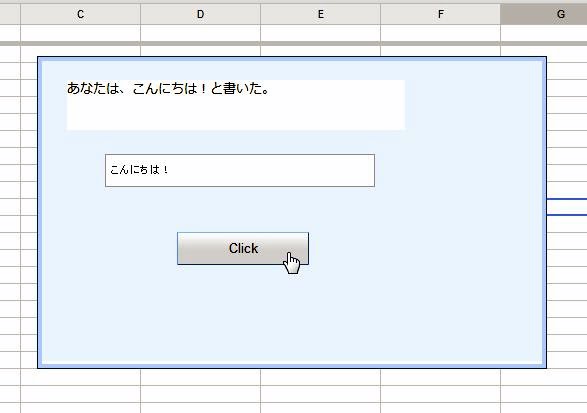The height and width of the screenshot is (413, 587).
Task: Select column D header
Action: tap(201, 14)
